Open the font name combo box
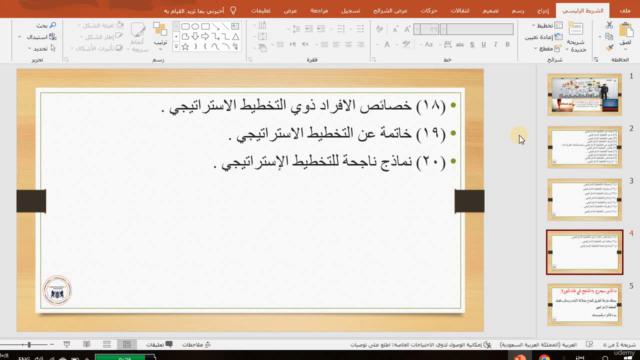 477,29
